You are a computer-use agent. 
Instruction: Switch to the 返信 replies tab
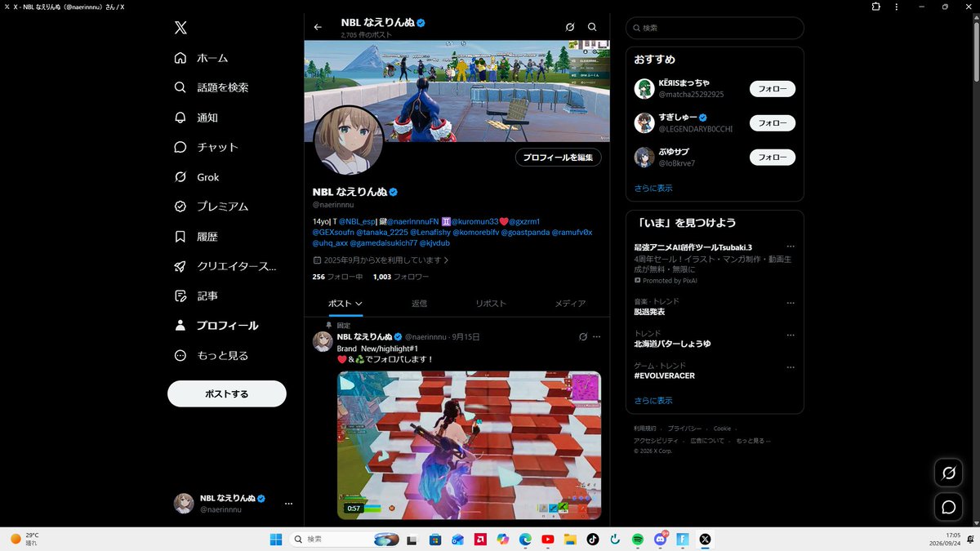click(419, 304)
